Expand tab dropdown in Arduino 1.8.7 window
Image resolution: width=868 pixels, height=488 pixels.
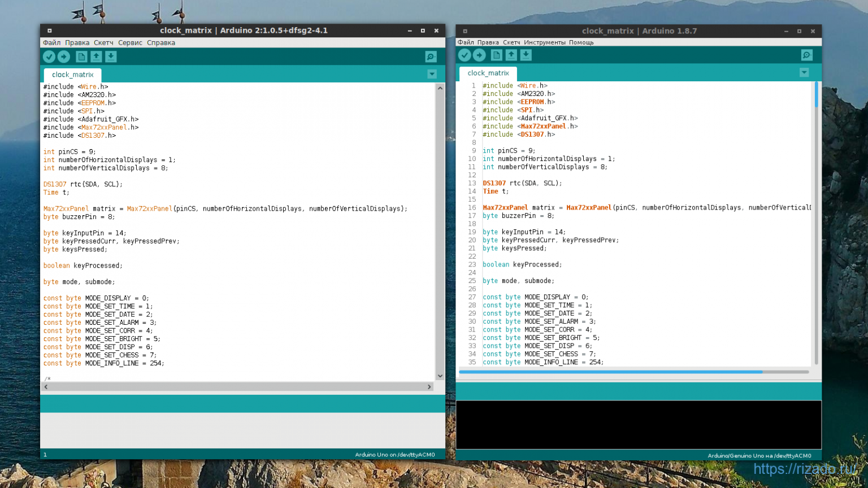pyautogui.click(x=804, y=72)
